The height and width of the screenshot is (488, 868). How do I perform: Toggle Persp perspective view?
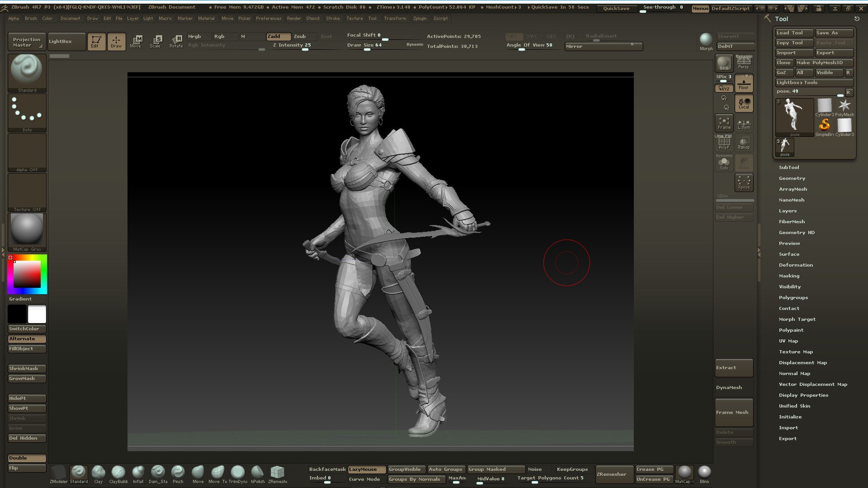(744, 62)
